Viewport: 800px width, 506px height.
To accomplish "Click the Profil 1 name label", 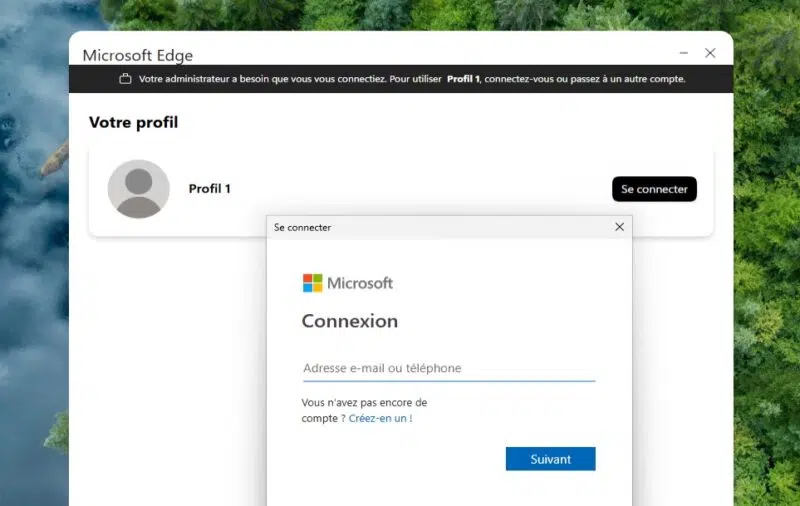I will 210,189.
